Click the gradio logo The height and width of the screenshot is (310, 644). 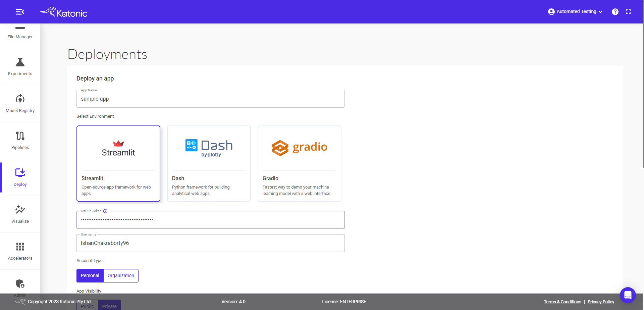click(300, 148)
